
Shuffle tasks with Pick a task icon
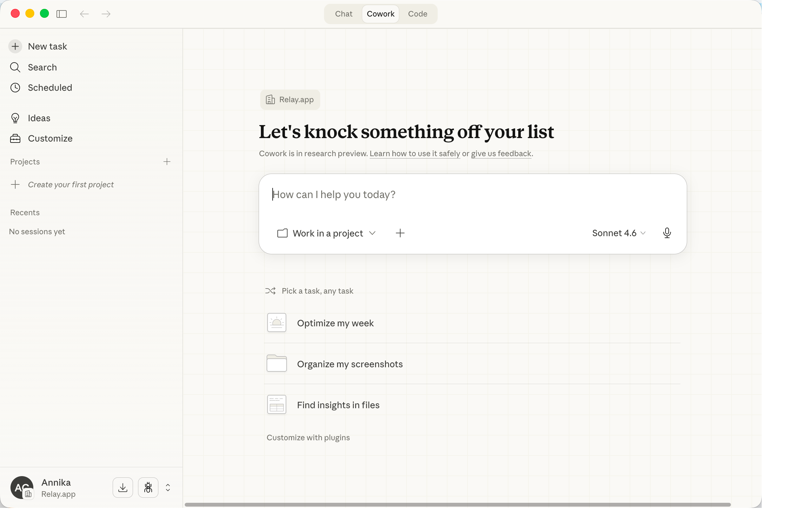pos(270,291)
